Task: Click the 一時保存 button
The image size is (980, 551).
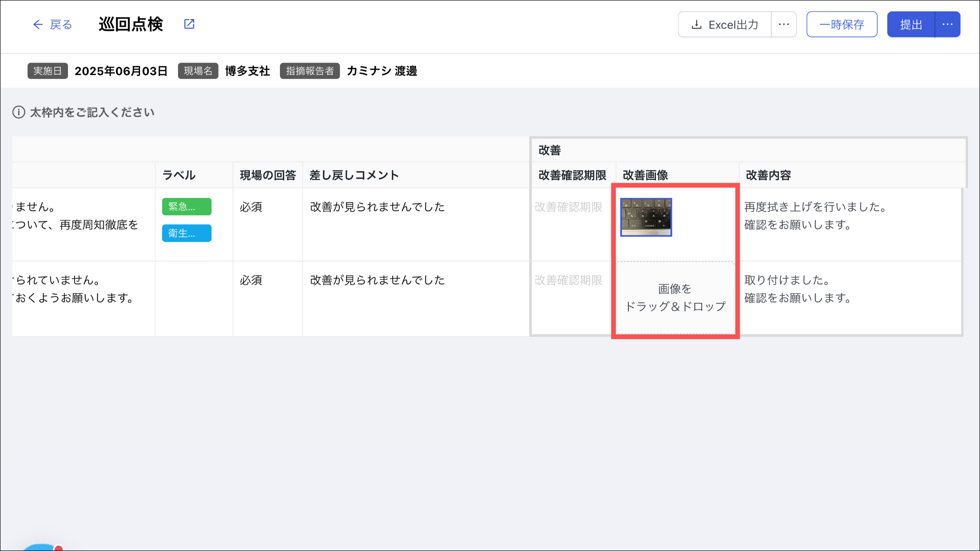Action: pos(842,24)
